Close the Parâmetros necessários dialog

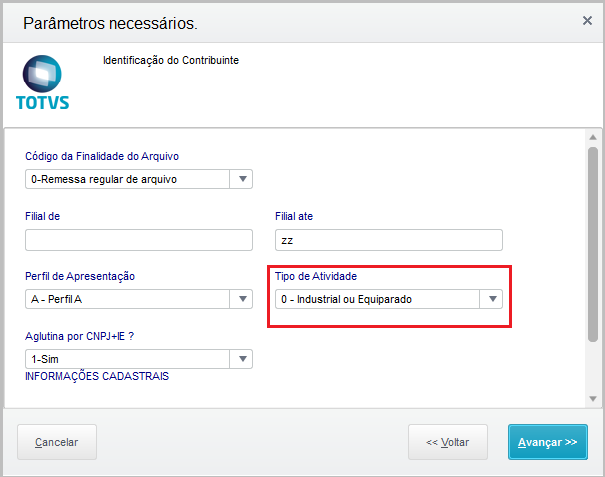[x=586, y=20]
